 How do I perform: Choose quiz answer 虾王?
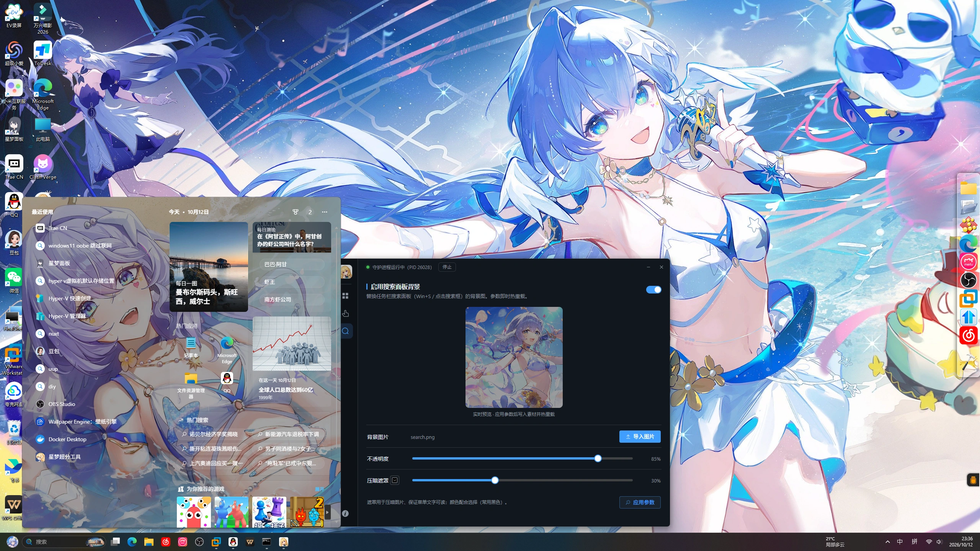coord(292,282)
